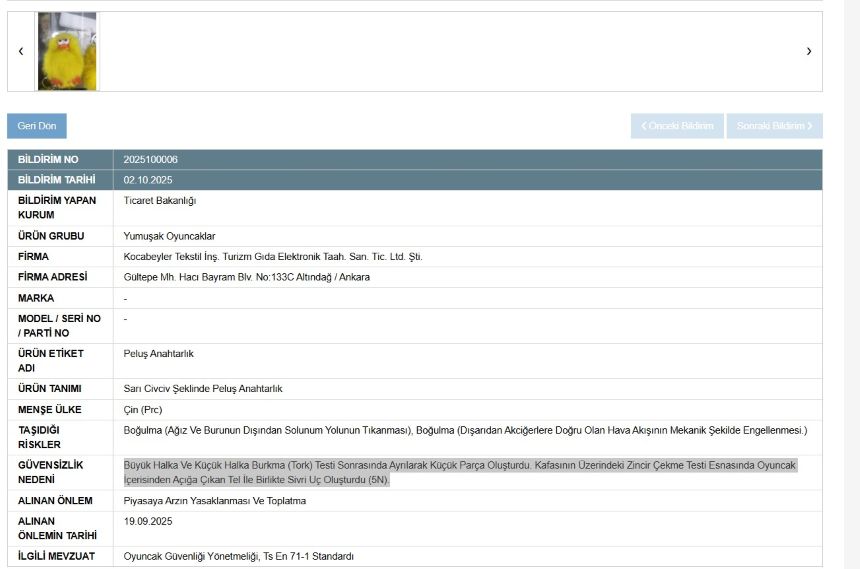The image size is (860, 569).
Task: Select the date 02.10.2025
Action: tap(148, 180)
